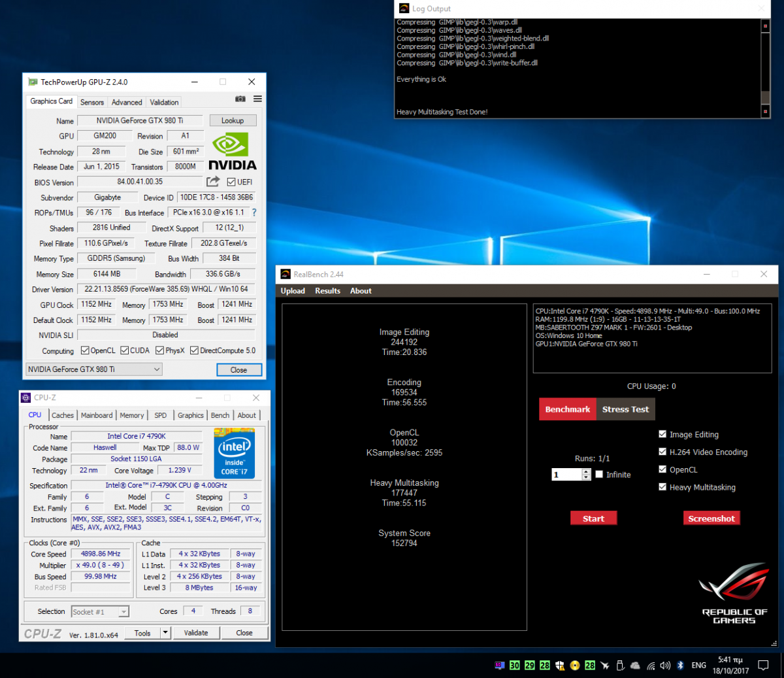Expand the CPU-Z Tools dropdown arrow
Screen dimensions: 784x678
point(165,632)
